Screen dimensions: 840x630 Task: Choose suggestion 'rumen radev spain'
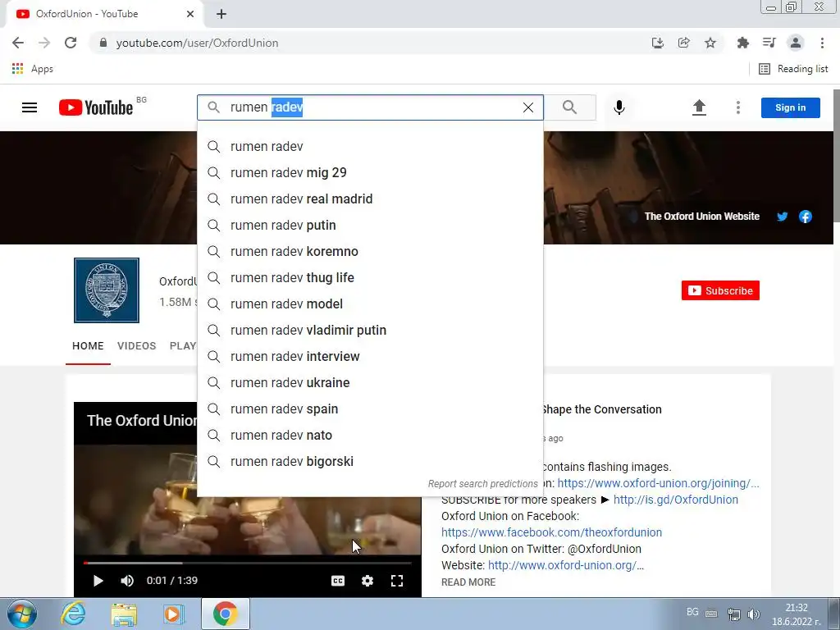(x=370, y=409)
